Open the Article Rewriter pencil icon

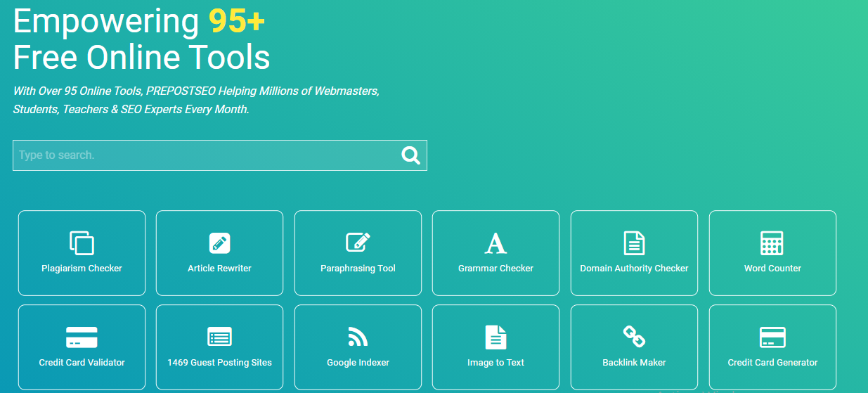point(219,243)
